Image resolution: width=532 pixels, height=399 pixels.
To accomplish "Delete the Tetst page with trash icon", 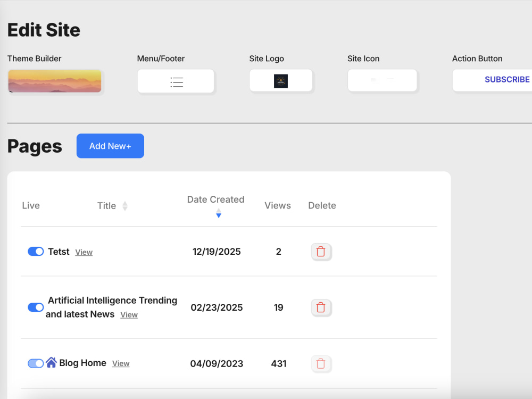I will [x=321, y=252].
